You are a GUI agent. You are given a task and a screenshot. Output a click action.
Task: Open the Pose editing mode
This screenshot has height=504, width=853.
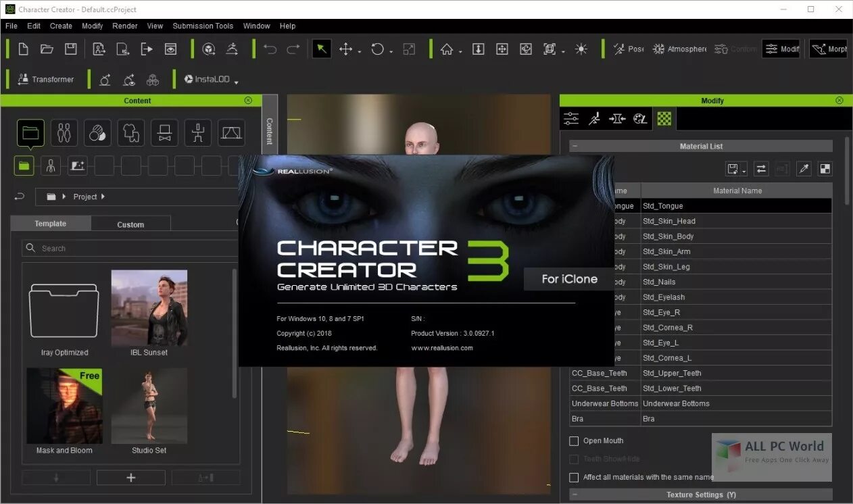click(x=628, y=49)
